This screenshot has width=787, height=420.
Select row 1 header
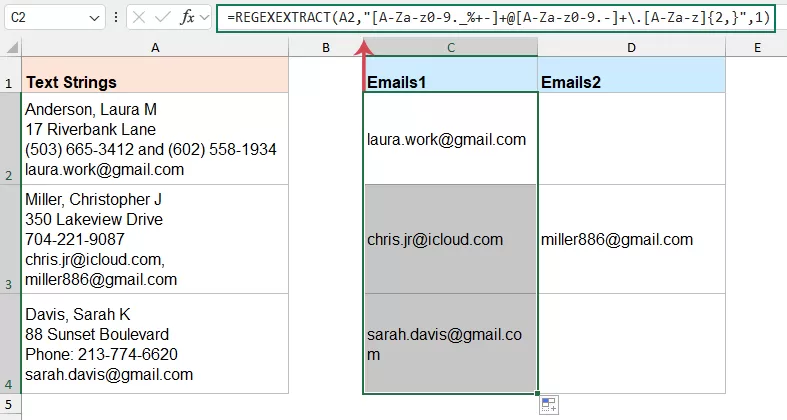click(x=11, y=75)
